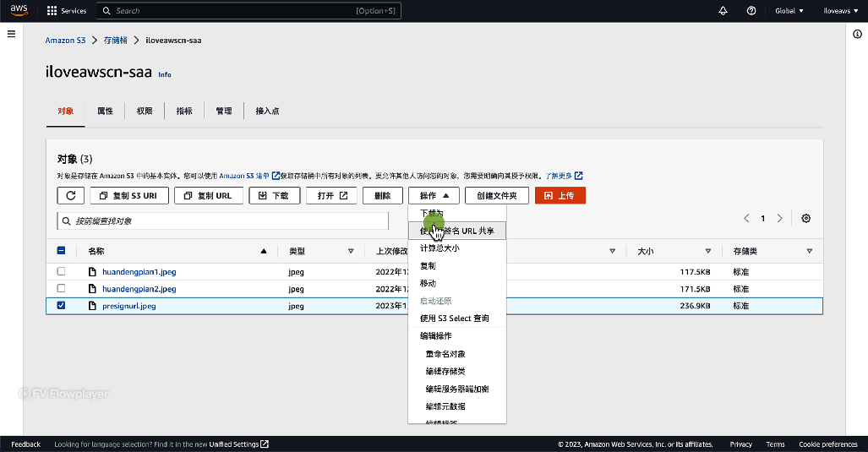Click the 删除 button
The image size is (868, 452).
(383, 195)
